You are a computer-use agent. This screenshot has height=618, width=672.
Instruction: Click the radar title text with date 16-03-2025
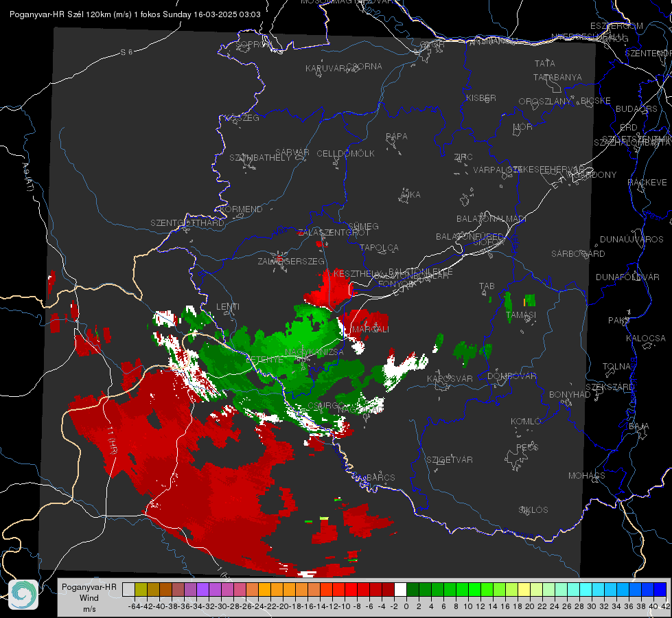pos(135,14)
